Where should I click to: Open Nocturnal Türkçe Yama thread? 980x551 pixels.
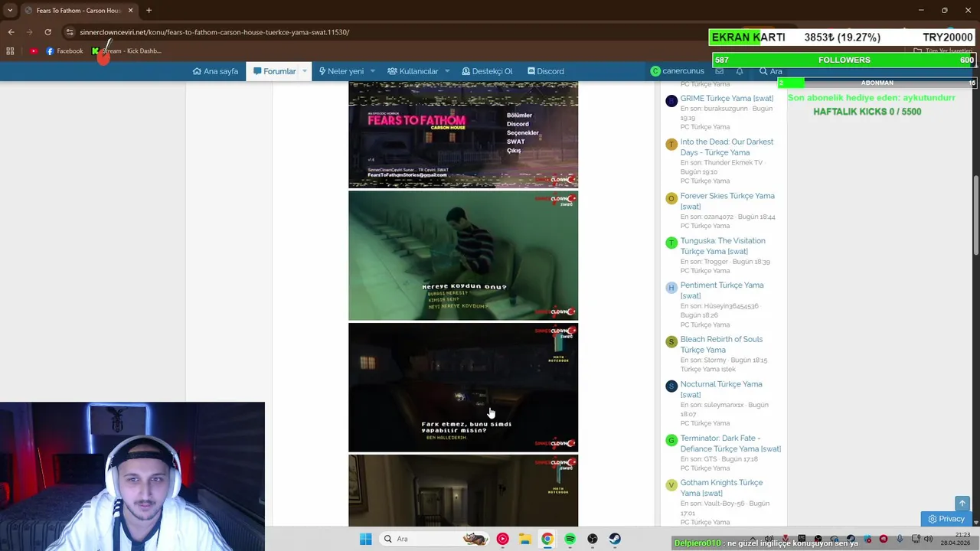pos(721,390)
